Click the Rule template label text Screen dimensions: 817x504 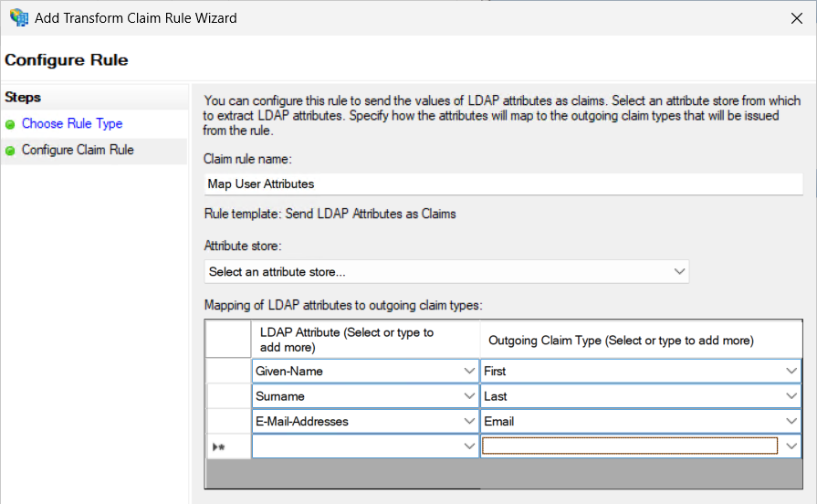click(330, 214)
